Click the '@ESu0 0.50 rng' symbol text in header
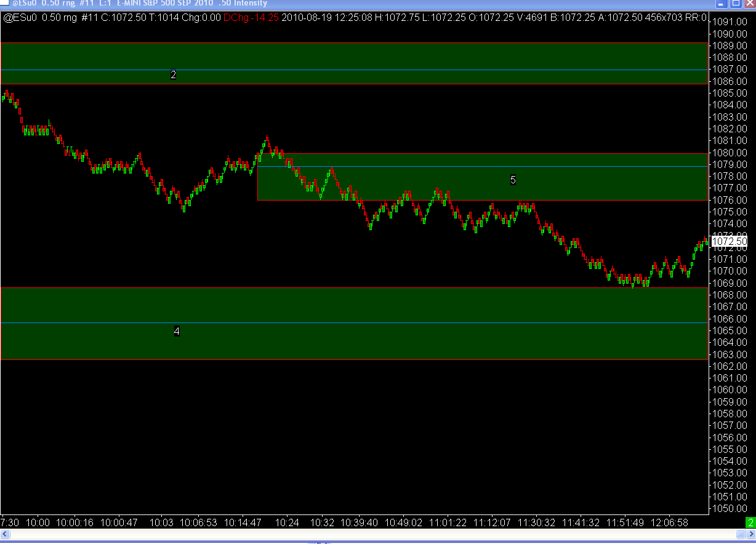 pyautogui.click(x=41, y=18)
